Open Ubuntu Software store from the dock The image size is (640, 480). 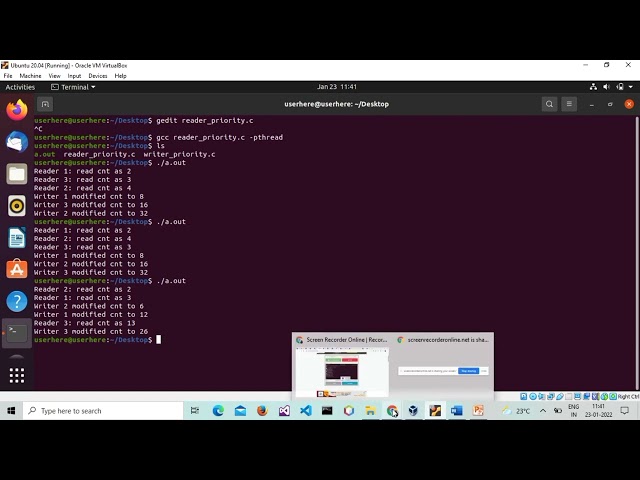tap(17, 269)
